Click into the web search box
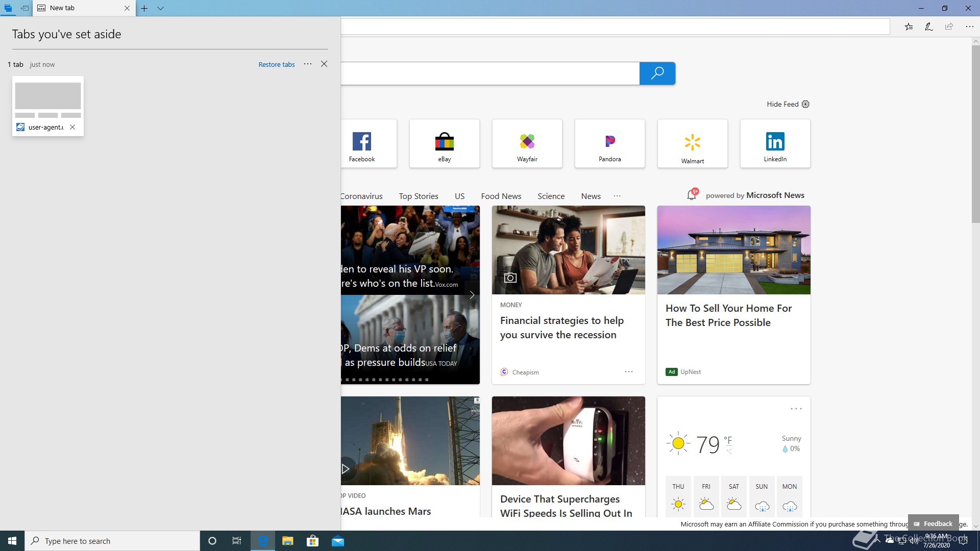Image resolution: width=980 pixels, height=551 pixels. click(x=490, y=73)
